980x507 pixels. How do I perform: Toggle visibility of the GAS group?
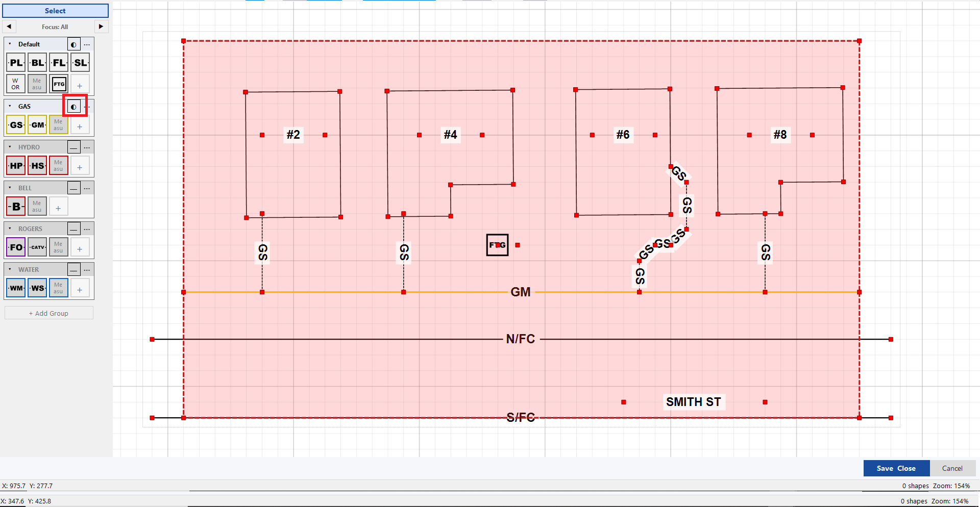[74, 107]
